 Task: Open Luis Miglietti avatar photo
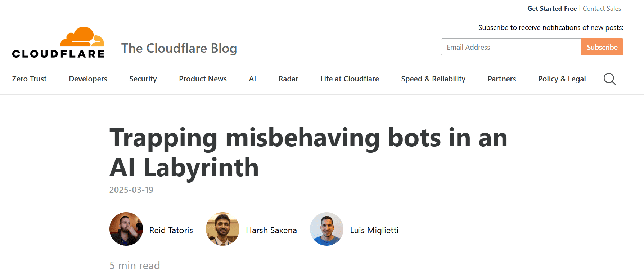pos(326,229)
